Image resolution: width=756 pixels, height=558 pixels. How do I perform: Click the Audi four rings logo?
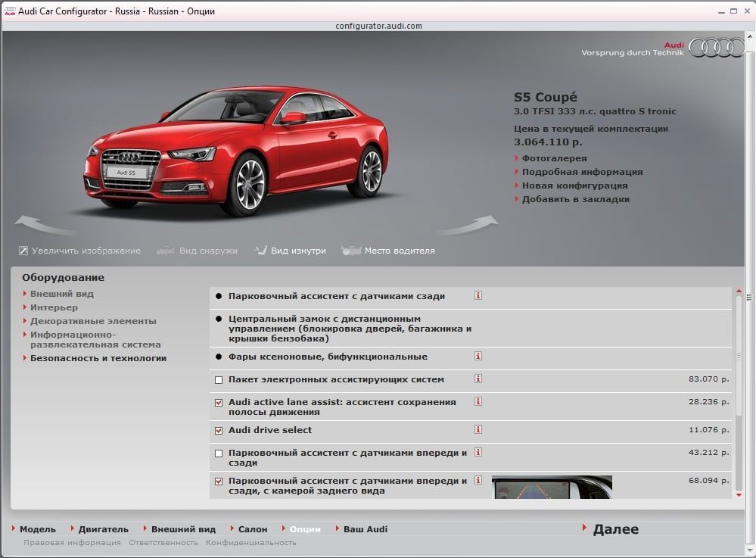tap(717, 48)
